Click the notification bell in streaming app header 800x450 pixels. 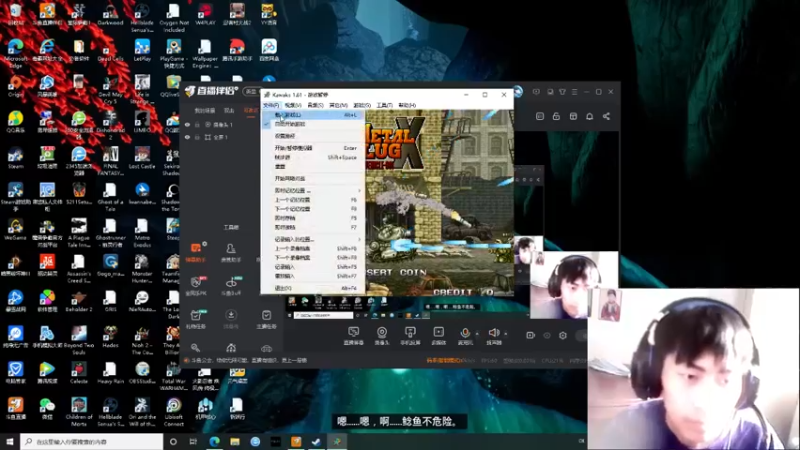(x=589, y=116)
